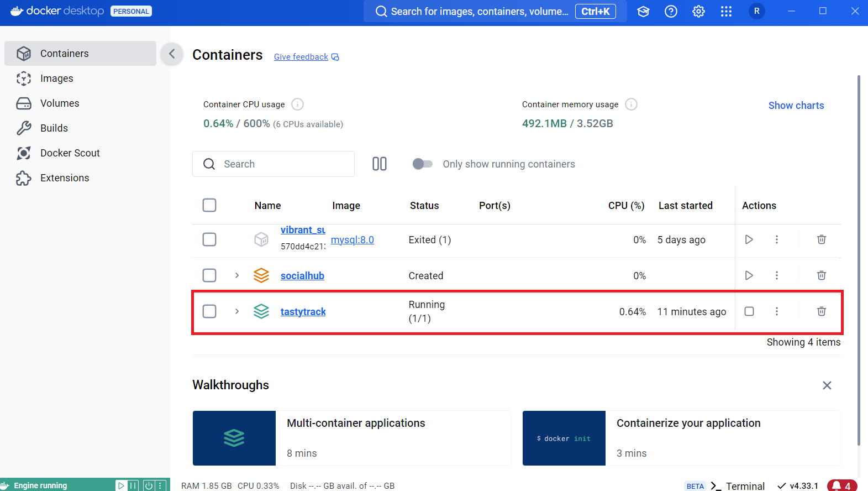Sort by the Last started column header
Screen dimensions: 868x491
(686, 206)
